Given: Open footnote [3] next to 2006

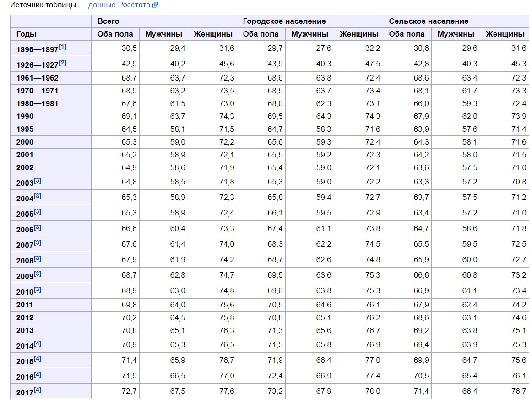Looking at the screenshot, I should 38,227.
